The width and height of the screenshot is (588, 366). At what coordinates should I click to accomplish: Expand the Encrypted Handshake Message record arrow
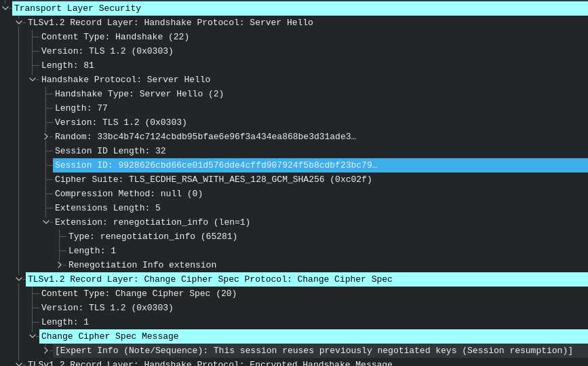[x=19, y=363]
